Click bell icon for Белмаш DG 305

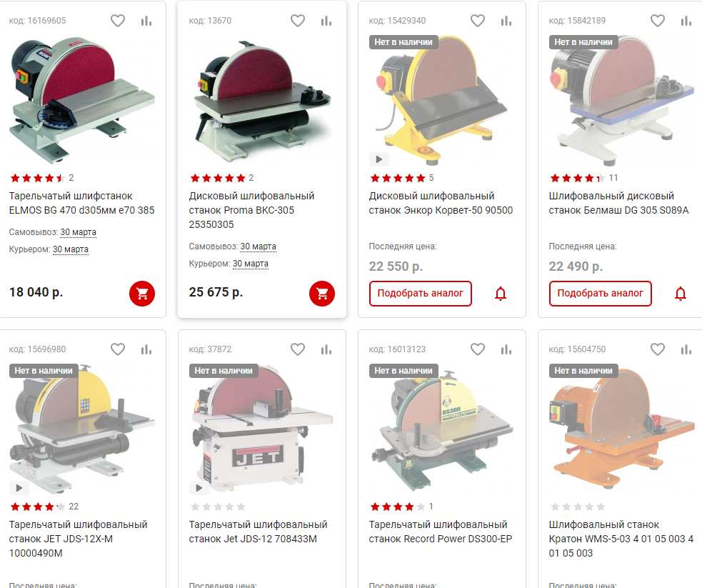[681, 294]
